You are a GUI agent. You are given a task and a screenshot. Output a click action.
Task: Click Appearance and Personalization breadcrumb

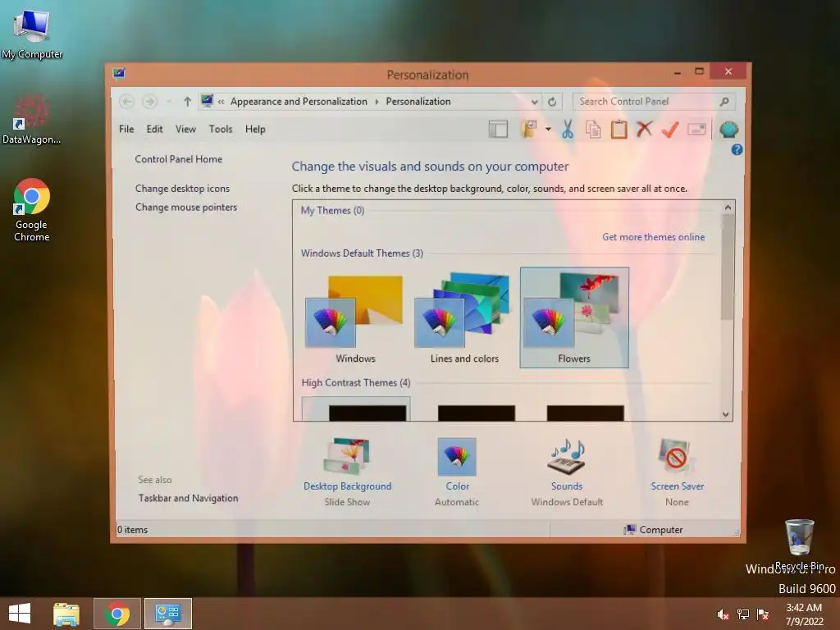(299, 101)
